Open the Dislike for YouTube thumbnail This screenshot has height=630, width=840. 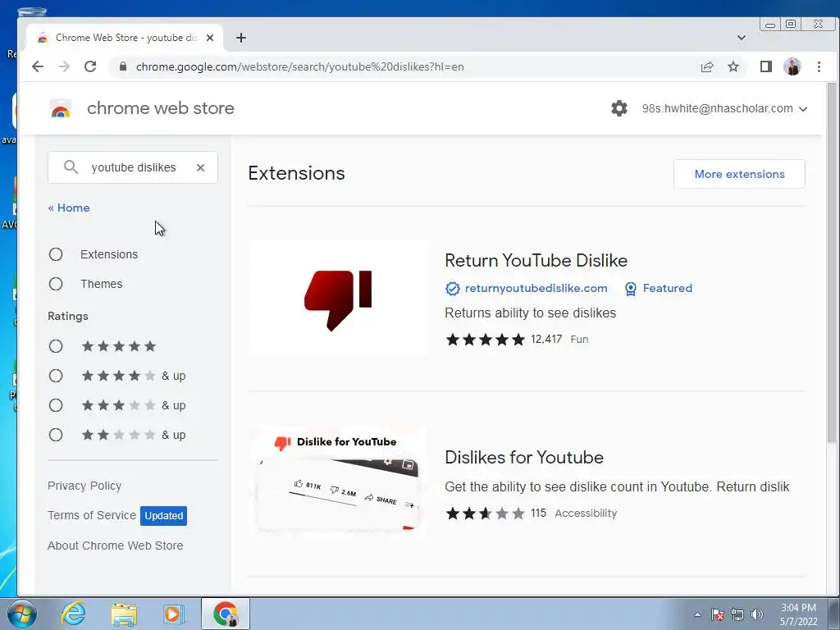tap(337, 481)
